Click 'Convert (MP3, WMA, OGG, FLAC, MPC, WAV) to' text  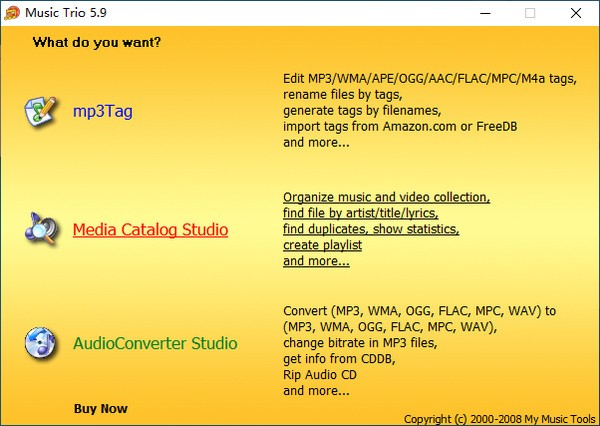[x=420, y=311]
